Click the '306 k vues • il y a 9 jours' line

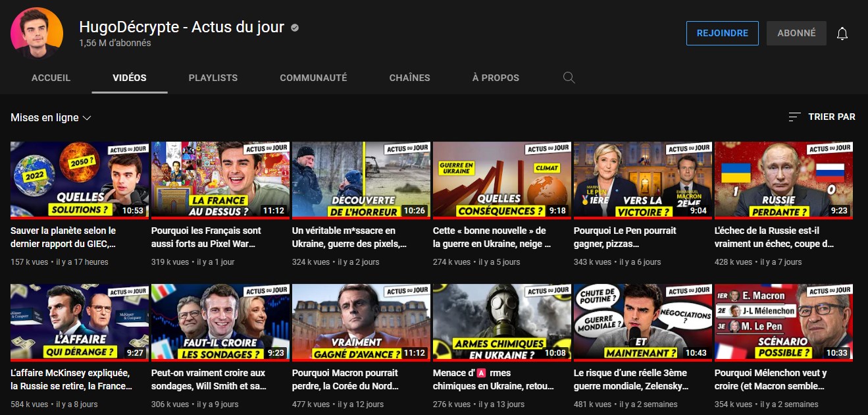coord(195,404)
